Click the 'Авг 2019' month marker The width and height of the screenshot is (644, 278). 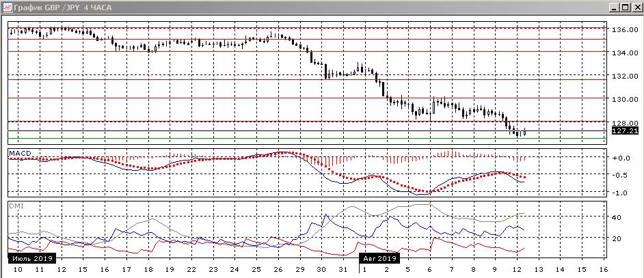379,259
